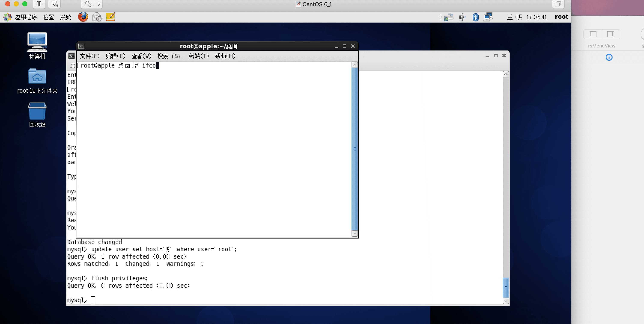
Task: Open the 编辑(E) edit menu
Action: [x=115, y=56]
